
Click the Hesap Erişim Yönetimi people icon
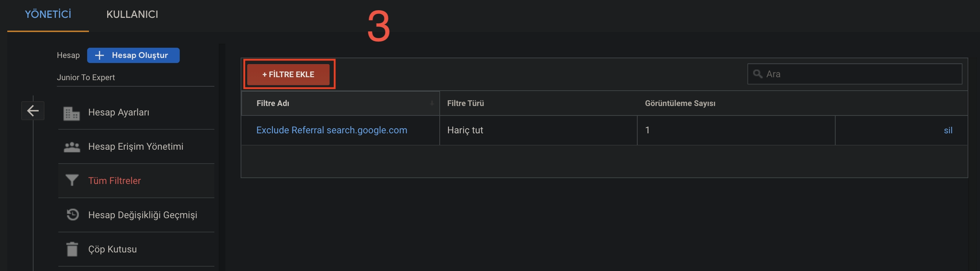pyautogui.click(x=72, y=146)
